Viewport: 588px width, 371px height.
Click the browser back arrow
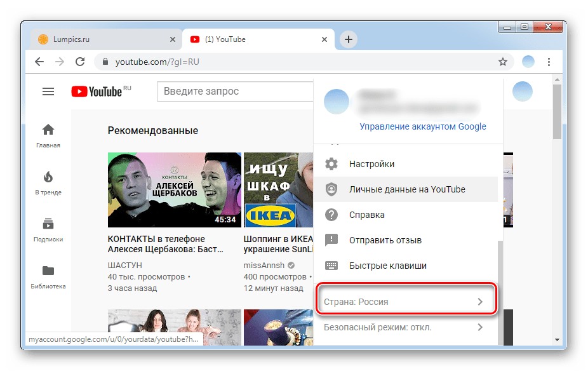point(39,62)
